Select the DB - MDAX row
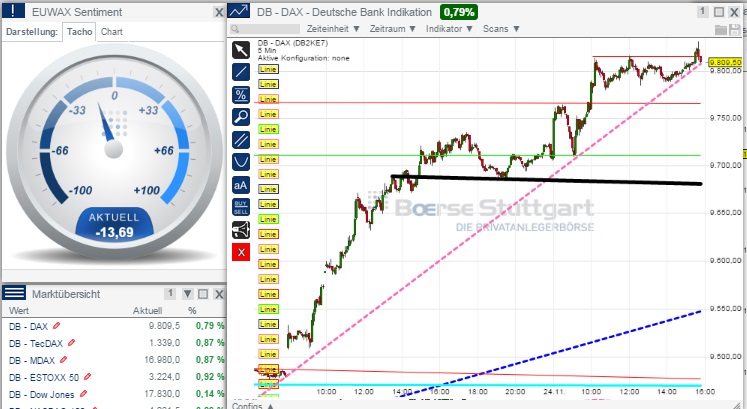 click(114, 360)
